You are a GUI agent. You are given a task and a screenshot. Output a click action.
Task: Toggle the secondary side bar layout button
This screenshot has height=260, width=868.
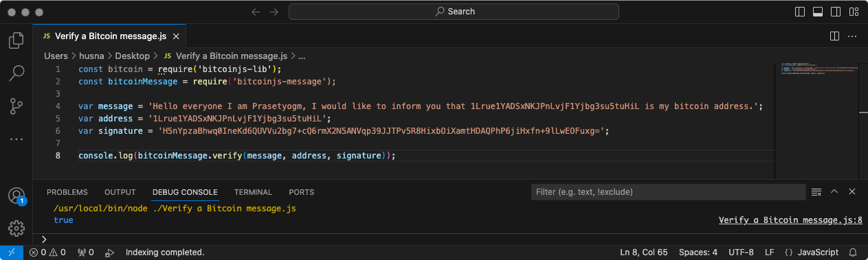click(836, 12)
